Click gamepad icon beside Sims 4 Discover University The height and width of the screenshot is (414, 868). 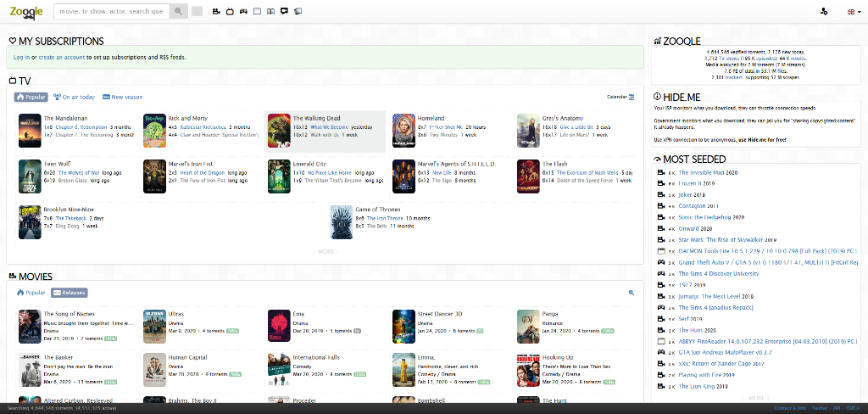[x=660, y=273]
